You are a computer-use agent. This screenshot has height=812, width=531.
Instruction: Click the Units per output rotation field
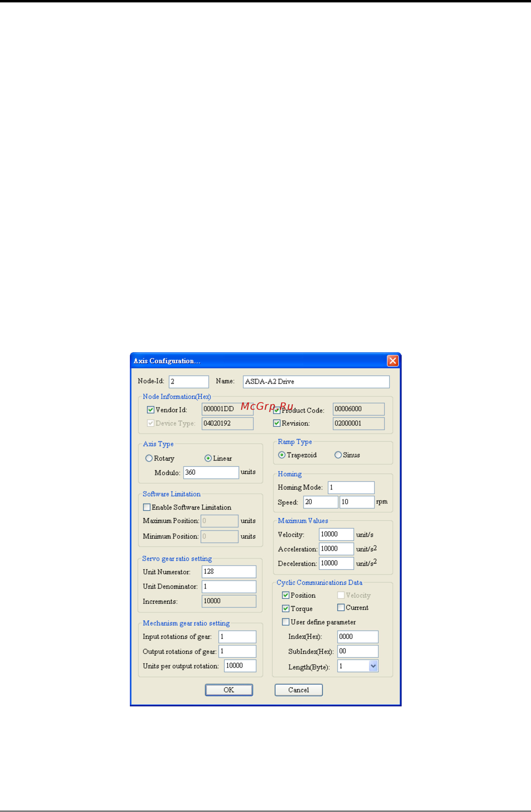click(240, 666)
